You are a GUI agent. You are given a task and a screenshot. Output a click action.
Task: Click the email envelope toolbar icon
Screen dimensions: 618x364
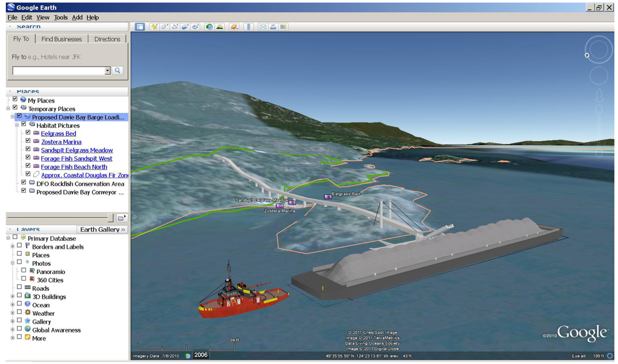263,27
